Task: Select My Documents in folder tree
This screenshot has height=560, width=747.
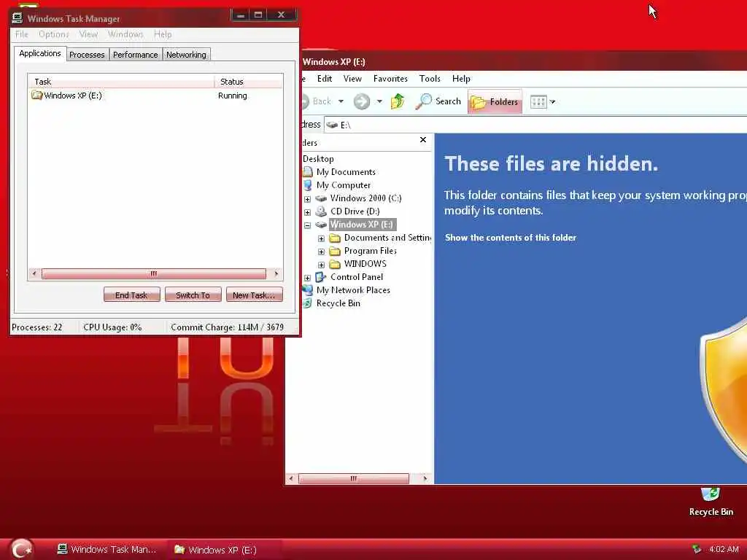Action: point(346,172)
